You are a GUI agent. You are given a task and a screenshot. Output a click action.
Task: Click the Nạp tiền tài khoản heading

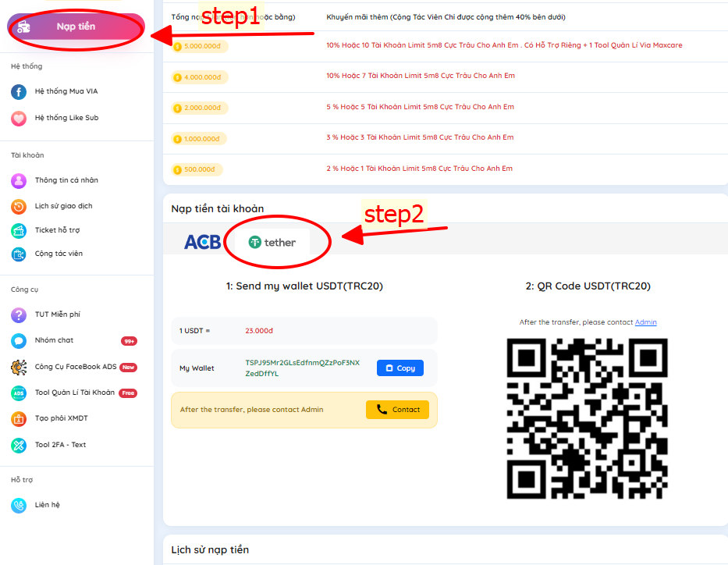tap(217, 209)
